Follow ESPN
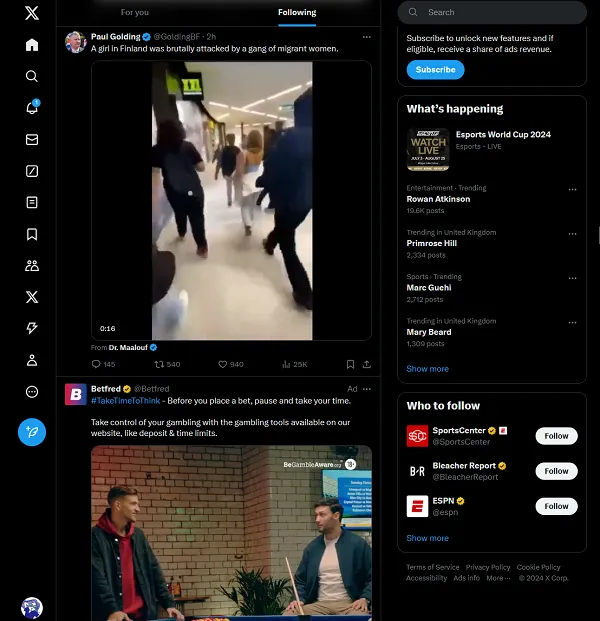This screenshot has width=600, height=621. click(556, 506)
